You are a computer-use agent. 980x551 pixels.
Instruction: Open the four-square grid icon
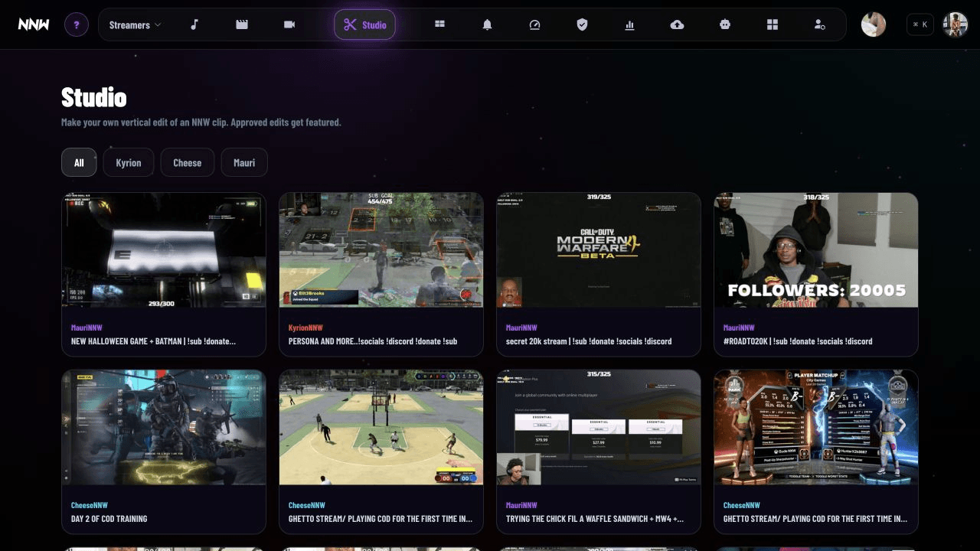tap(772, 24)
